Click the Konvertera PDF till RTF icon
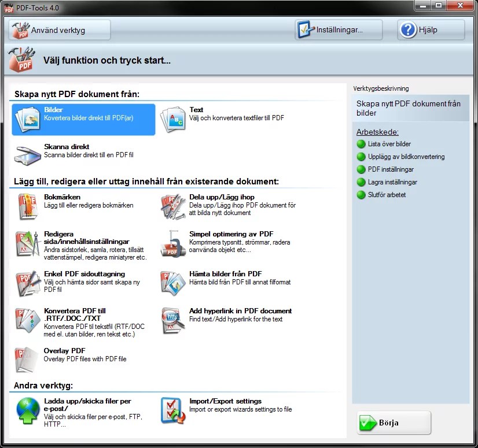The width and height of the screenshot is (478, 448). 28,320
